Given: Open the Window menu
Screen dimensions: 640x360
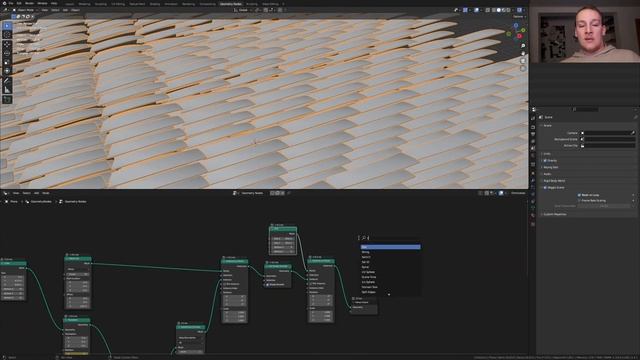Looking at the screenshot, I should (42, 3).
